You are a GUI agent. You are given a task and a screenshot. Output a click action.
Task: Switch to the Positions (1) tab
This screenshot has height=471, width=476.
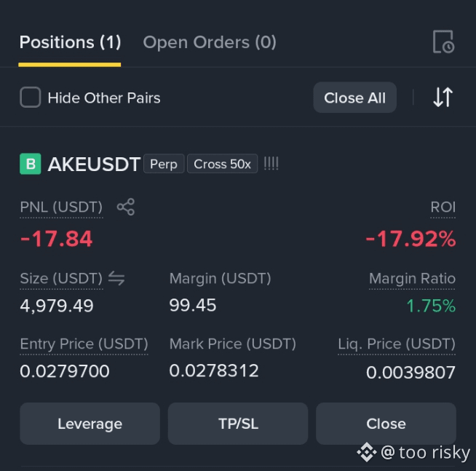point(70,42)
